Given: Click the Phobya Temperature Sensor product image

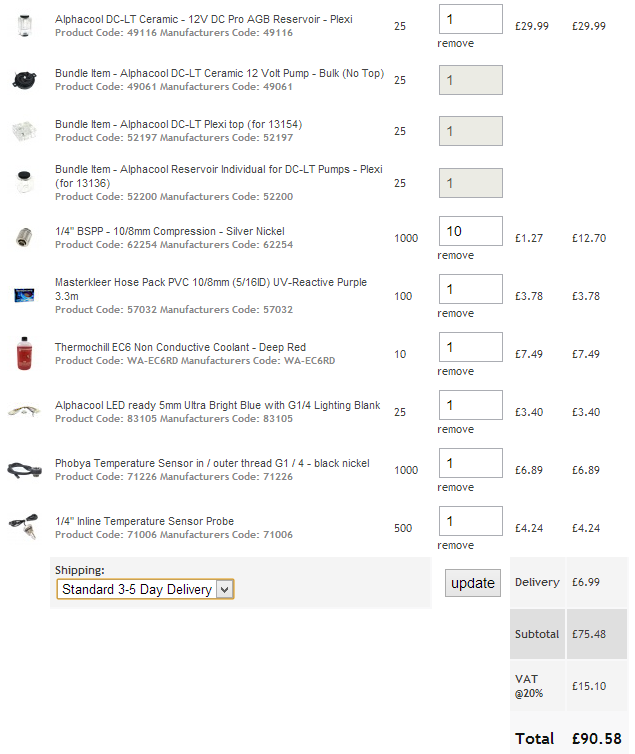Looking at the screenshot, I should (24, 469).
